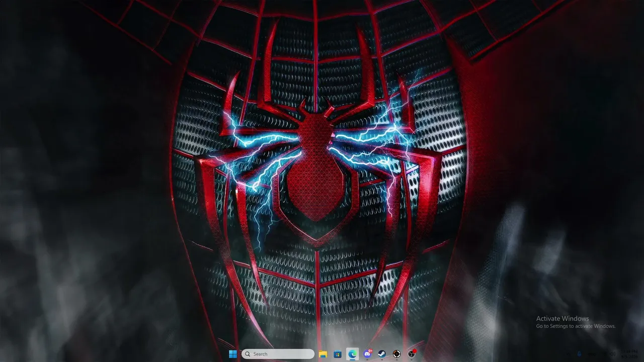644x362 pixels.
Task: Open File Explorer from the taskbar
Action: (x=323, y=354)
